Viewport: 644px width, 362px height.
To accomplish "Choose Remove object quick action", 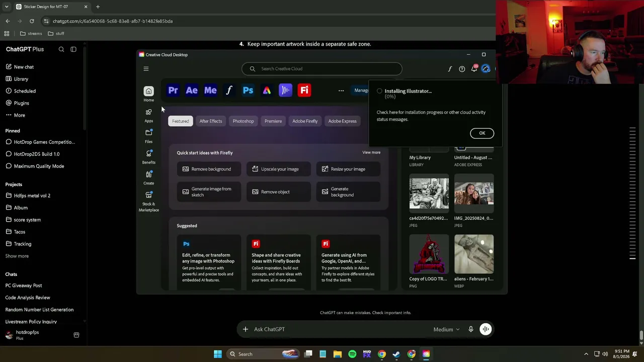I will click(x=278, y=192).
